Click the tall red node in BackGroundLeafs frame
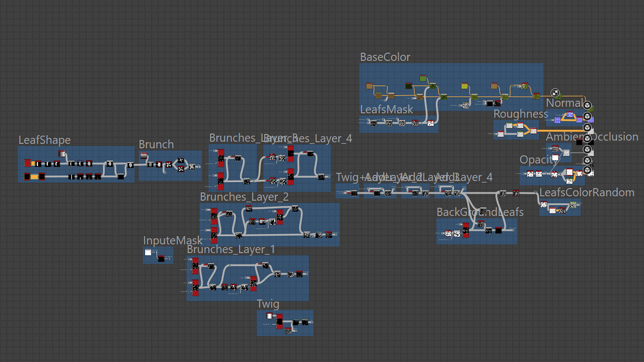 (466, 230)
